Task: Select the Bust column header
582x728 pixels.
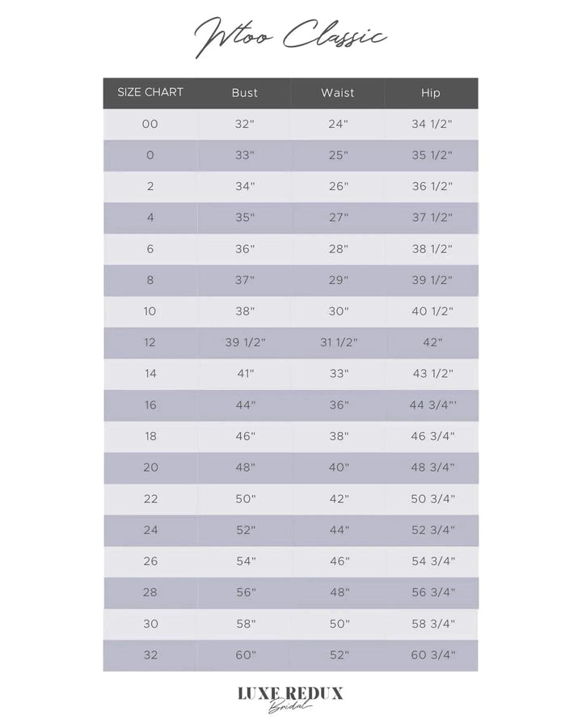Action: [244, 93]
